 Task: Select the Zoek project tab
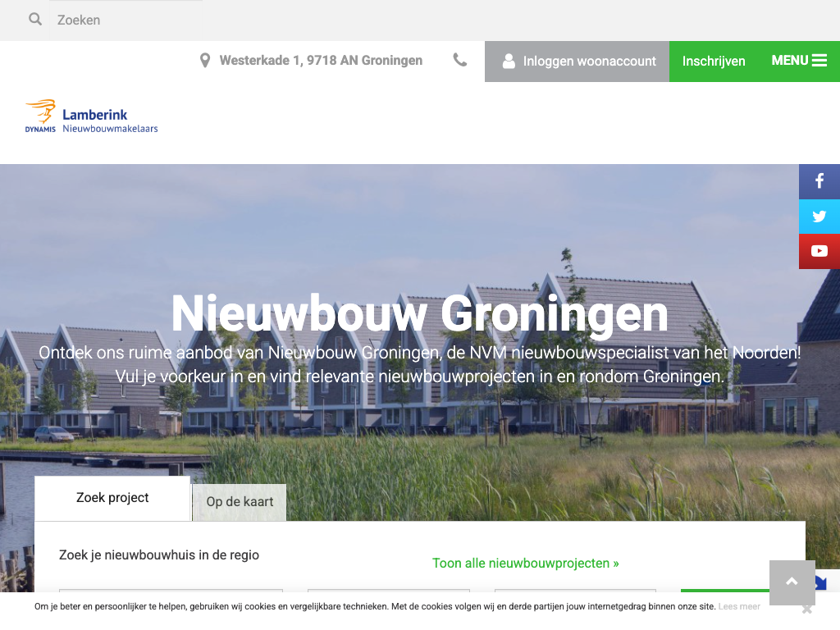click(x=112, y=498)
